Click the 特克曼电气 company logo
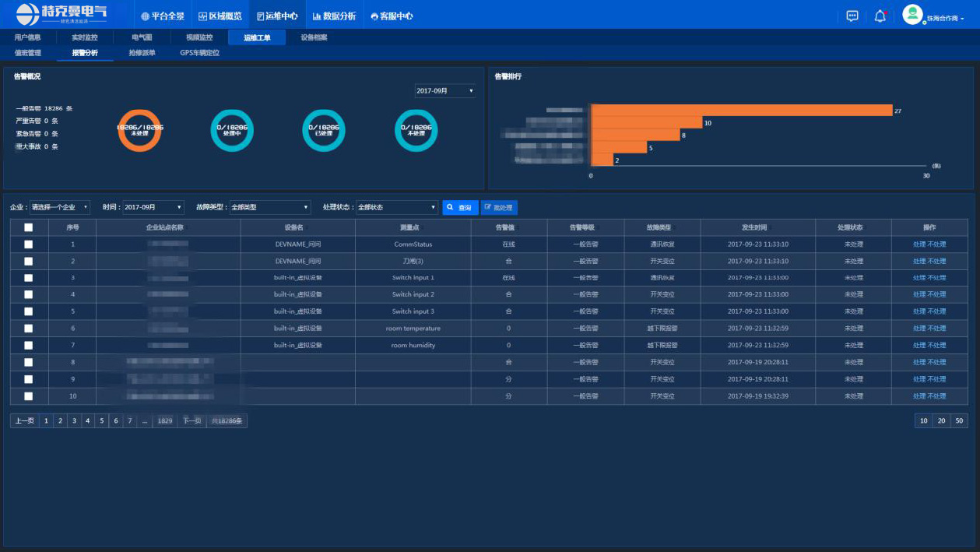The width and height of the screenshot is (980, 552). [61, 14]
